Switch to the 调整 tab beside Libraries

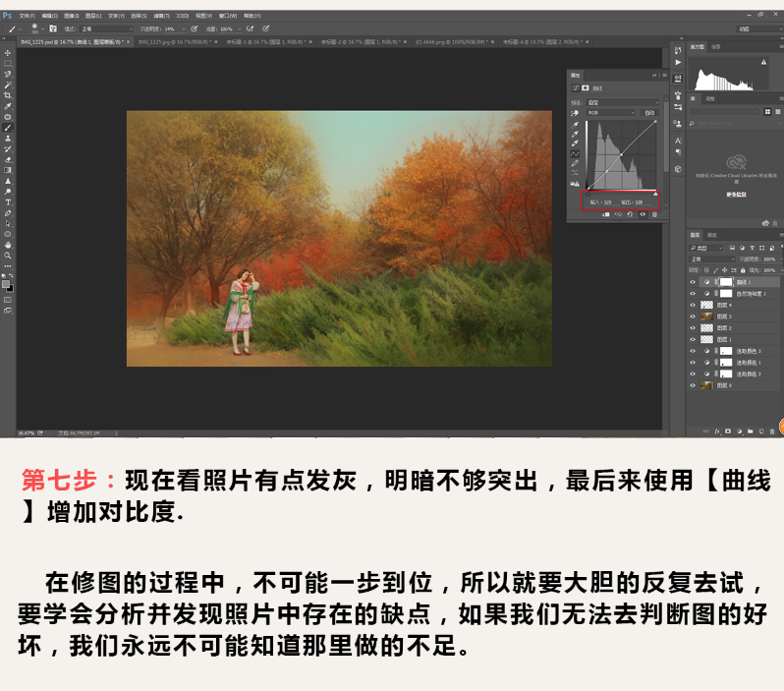click(x=710, y=99)
